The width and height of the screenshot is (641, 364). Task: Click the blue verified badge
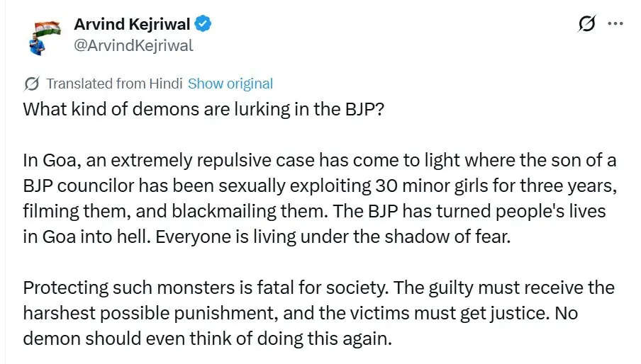click(x=204, y=24)
